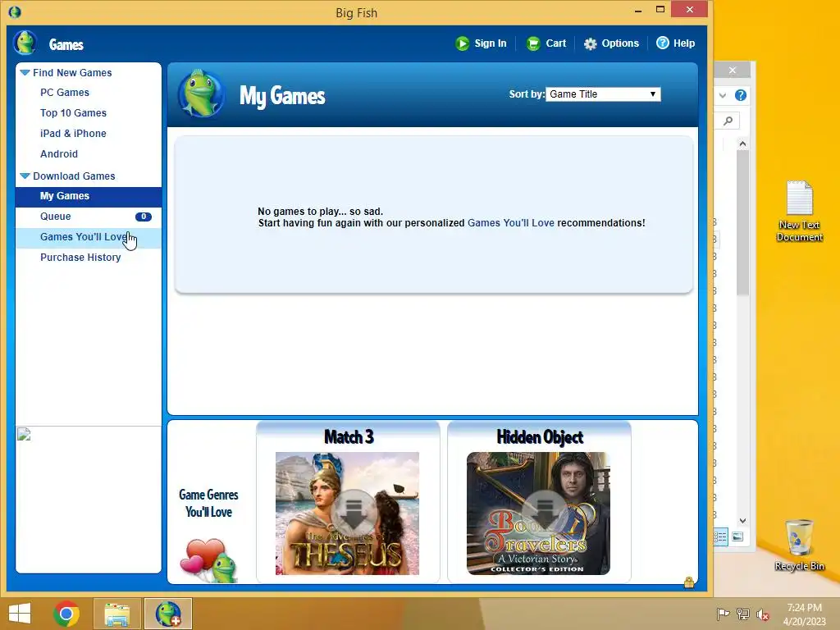Click the Options text link

[x=620, y=43]
